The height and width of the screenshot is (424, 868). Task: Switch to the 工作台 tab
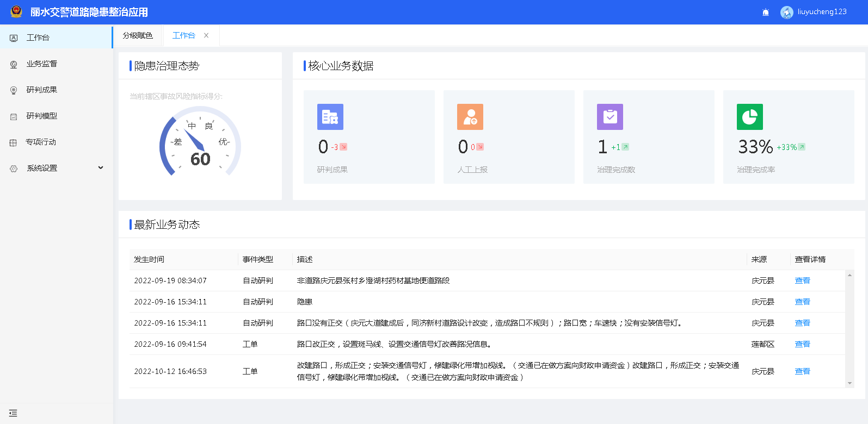click(x=184, y=35)
